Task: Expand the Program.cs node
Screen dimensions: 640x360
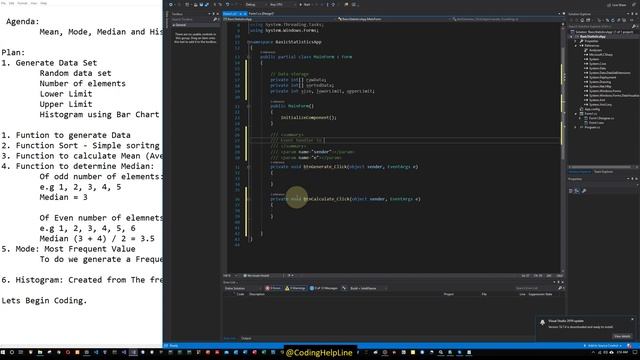Action: click(576, 127)
